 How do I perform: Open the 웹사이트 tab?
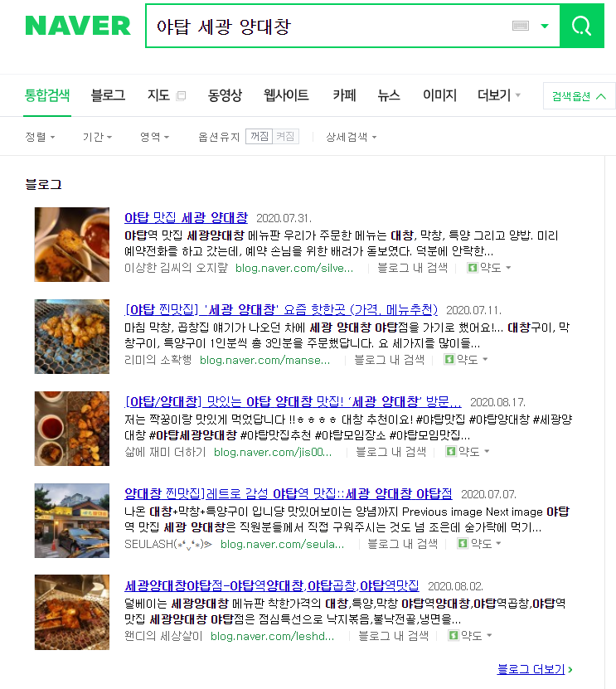point(286,95)
